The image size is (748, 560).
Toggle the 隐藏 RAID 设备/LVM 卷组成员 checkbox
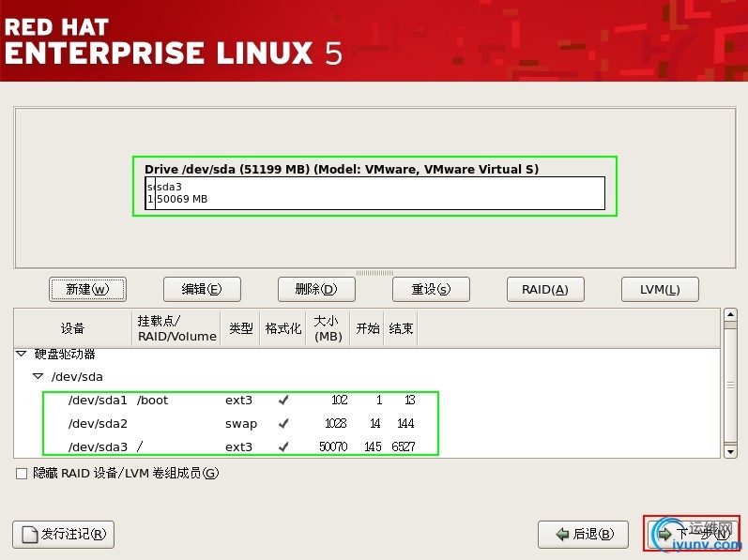(22, 474)
